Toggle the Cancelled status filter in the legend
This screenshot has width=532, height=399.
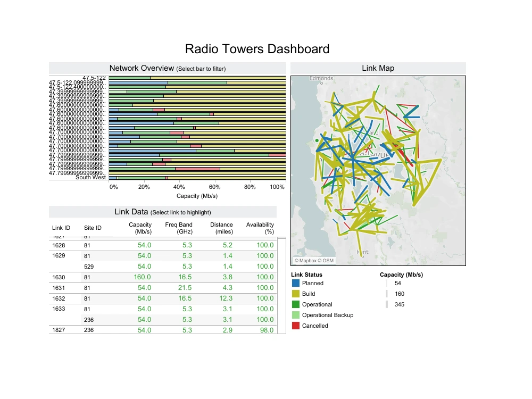[296, 326]
